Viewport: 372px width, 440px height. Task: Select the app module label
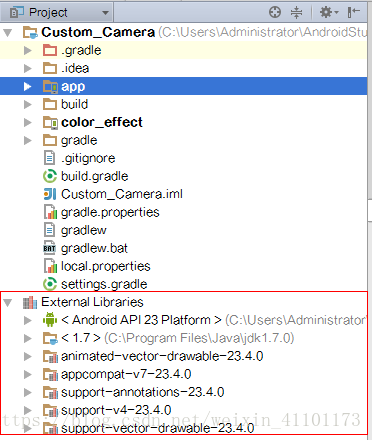pyautogui.click(x=73, y=87)
